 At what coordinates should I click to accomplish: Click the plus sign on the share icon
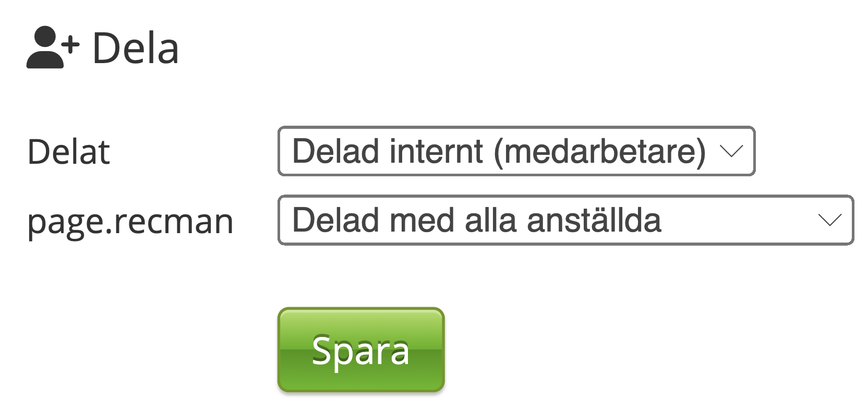[70, 45]
